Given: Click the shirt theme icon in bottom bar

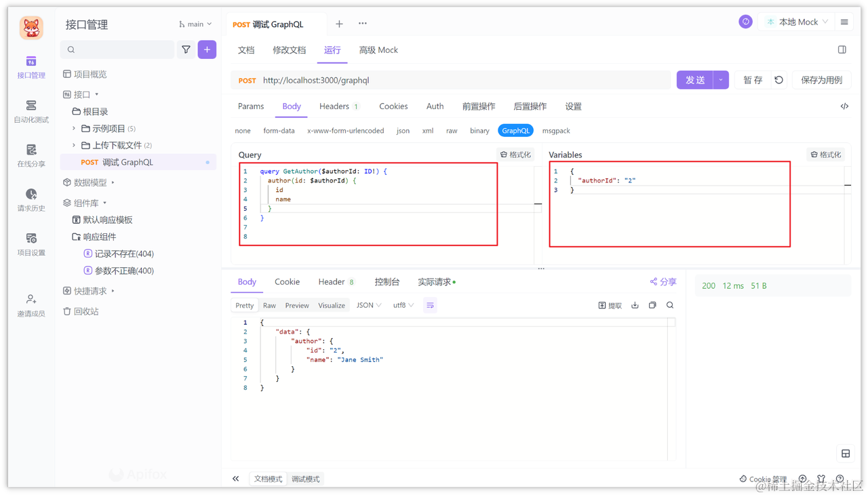Looking at the screenshot, I should pyautogui.click(x=821, y=479).
